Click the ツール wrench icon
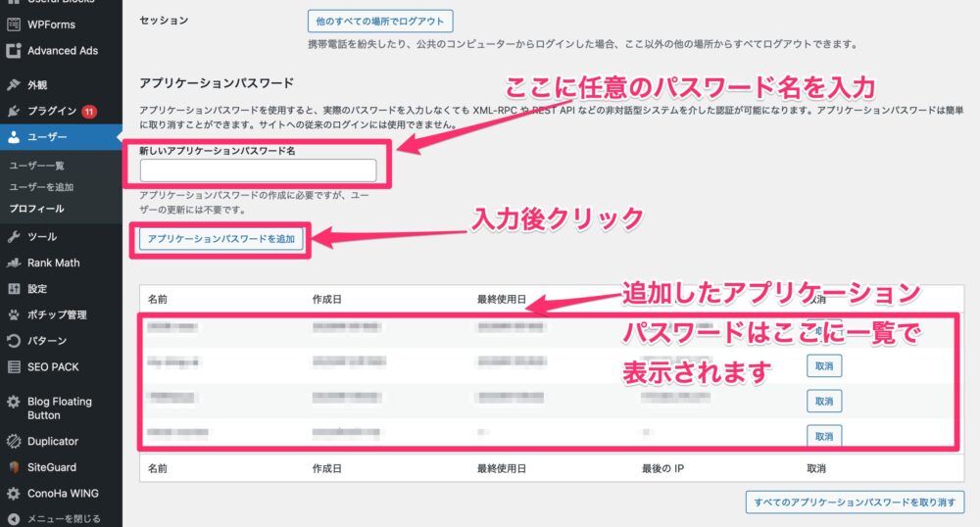 [x=14, y=237]
